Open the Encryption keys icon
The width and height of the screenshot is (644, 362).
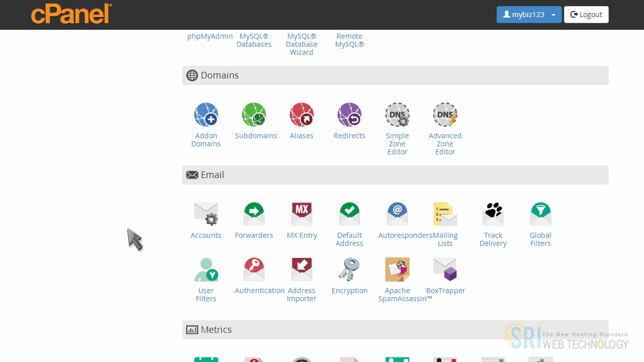coord(349,270)
